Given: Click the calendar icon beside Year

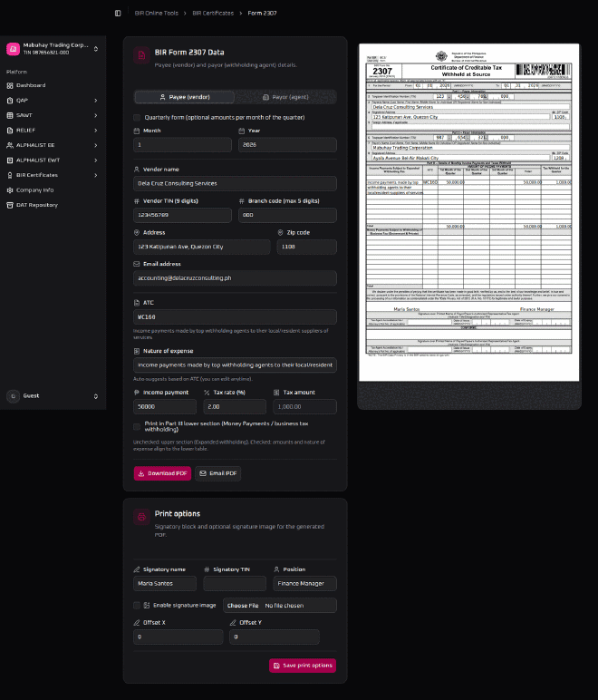Looking at the screenshot, I should (242, 131).
